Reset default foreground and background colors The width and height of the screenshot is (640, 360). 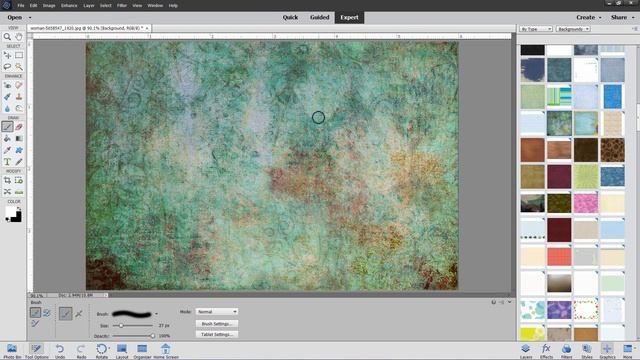tap(7, 220)
